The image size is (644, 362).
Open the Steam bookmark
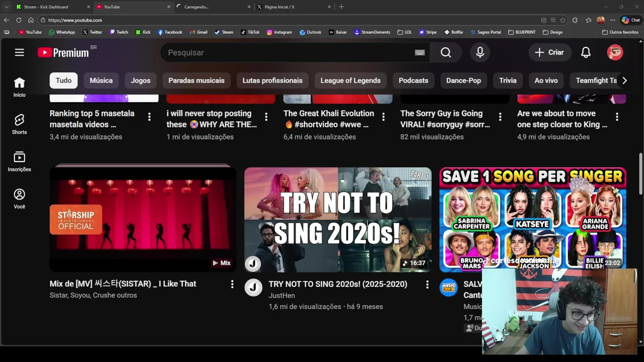coord(224,32)
